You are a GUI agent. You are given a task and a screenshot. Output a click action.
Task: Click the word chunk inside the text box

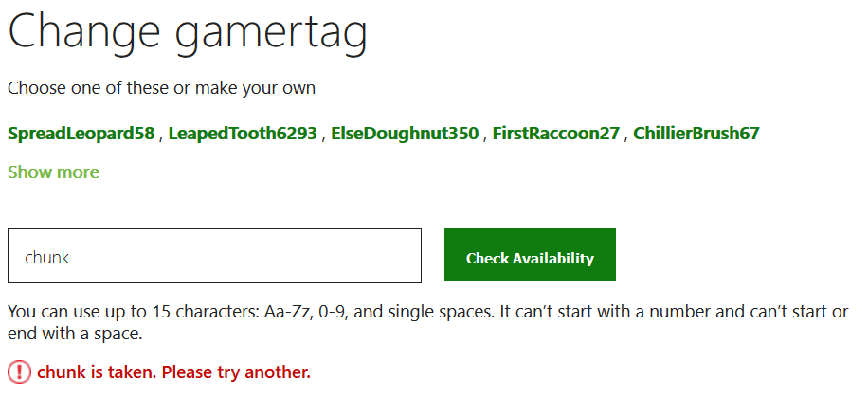[47, 257]
